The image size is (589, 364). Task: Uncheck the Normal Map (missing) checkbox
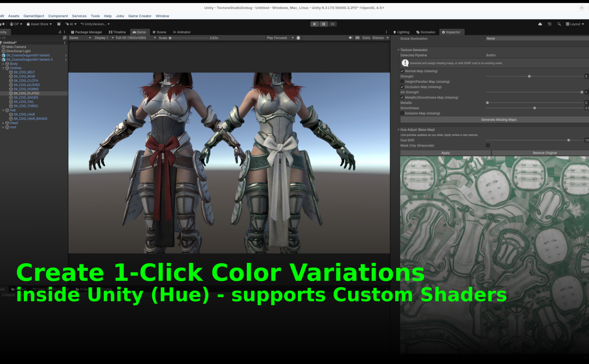(402, 71)
